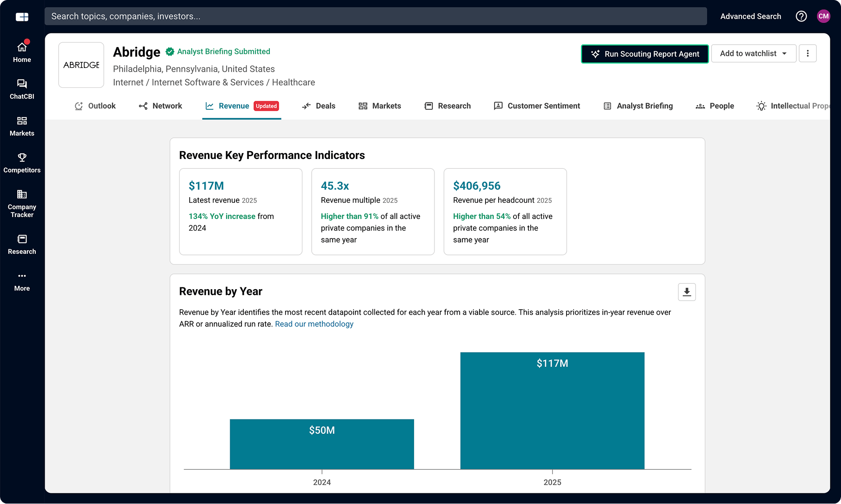841x504 pixels.
Task: Open Research in left sidebar
Action: tap(22, 245)
